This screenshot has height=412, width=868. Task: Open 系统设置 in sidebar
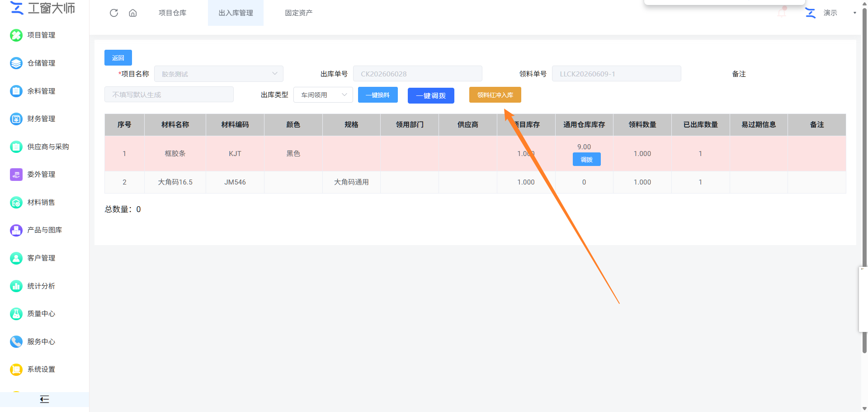41,369
